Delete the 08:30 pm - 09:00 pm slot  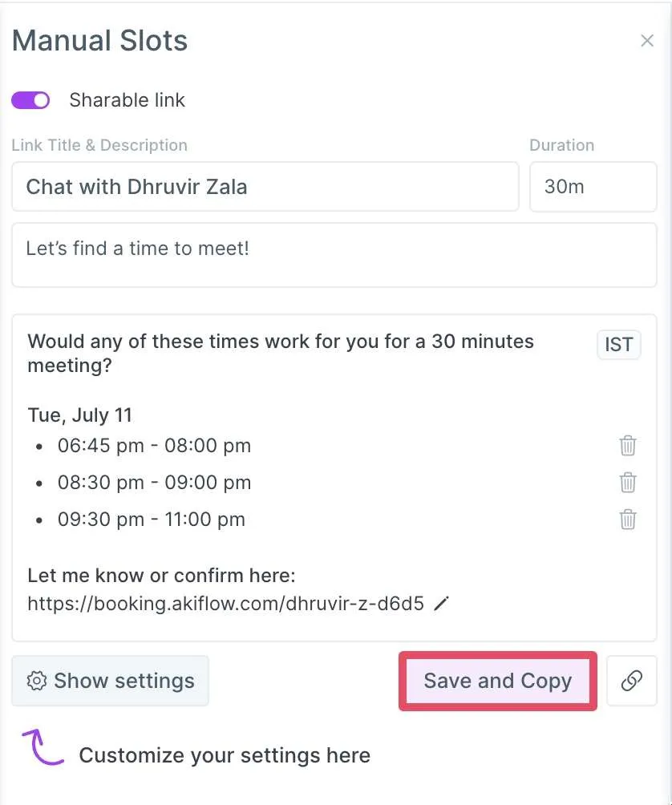pyautogui.click(x=627, y=483)
